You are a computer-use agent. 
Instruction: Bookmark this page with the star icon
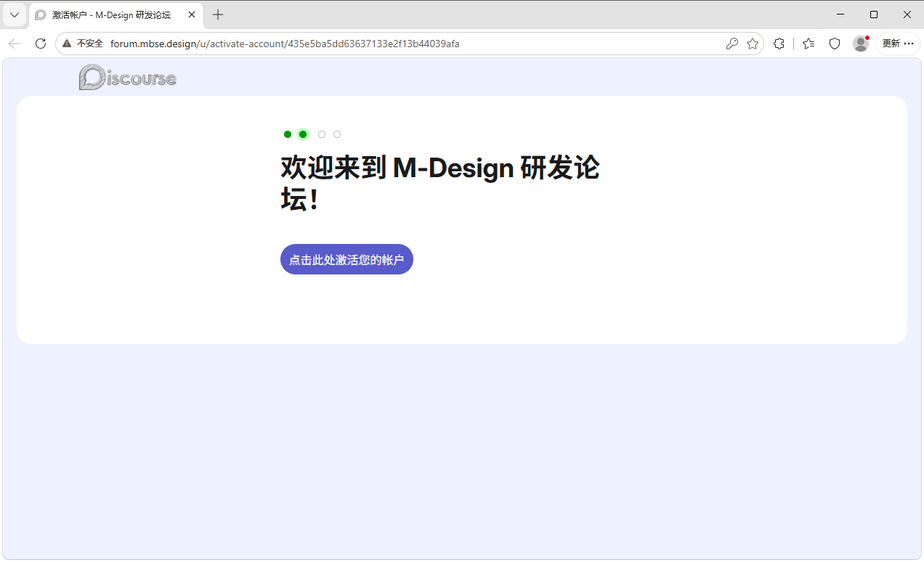(753, 44)
